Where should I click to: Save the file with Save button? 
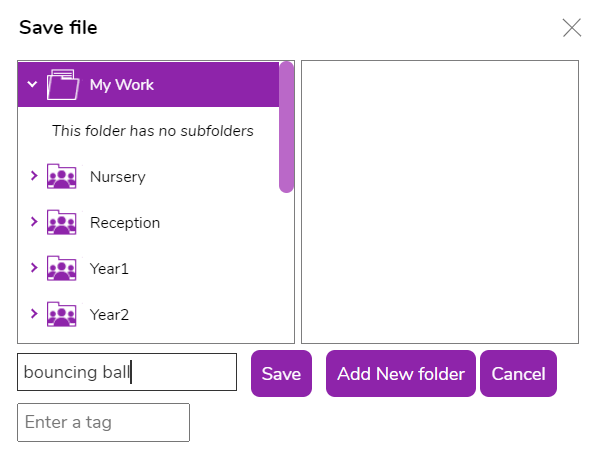point(281,374)
